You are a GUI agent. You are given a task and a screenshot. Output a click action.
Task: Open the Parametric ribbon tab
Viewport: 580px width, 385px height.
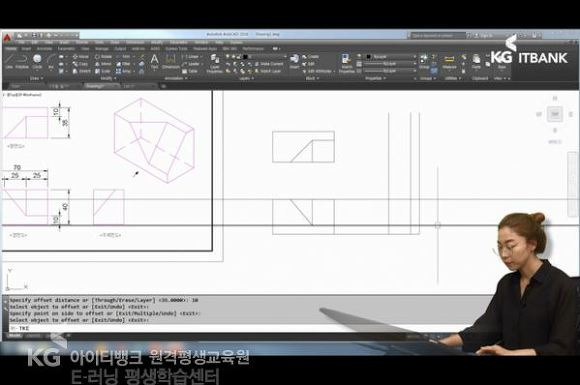point(66,48)
